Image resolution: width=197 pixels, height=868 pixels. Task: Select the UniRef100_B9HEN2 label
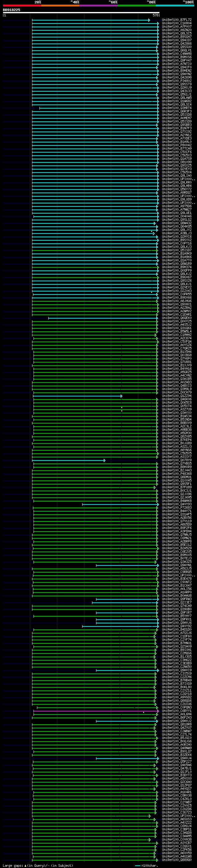pos(177,71)
